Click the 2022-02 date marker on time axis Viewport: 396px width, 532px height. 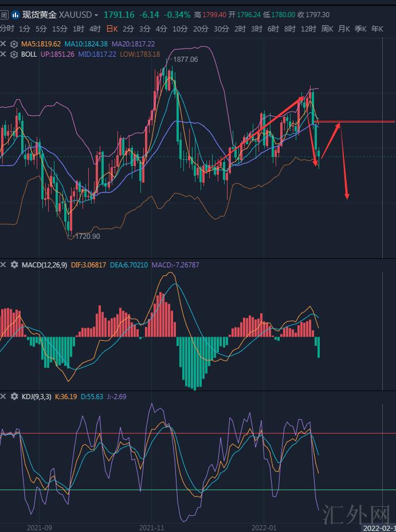(378, 527)
